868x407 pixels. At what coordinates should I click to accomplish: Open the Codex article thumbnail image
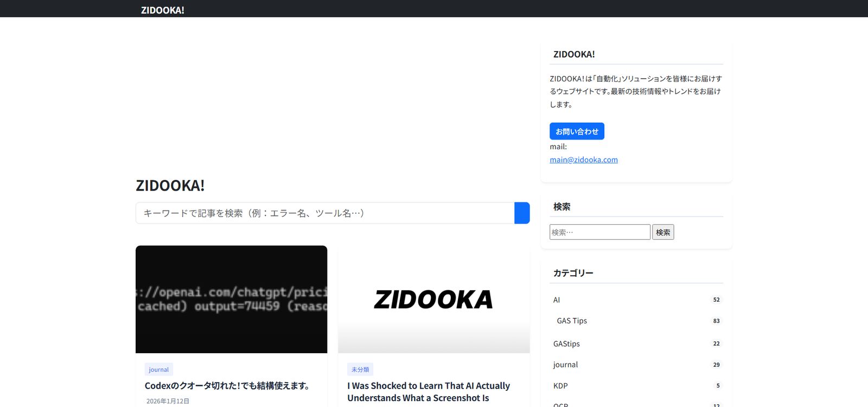point(232,300)
